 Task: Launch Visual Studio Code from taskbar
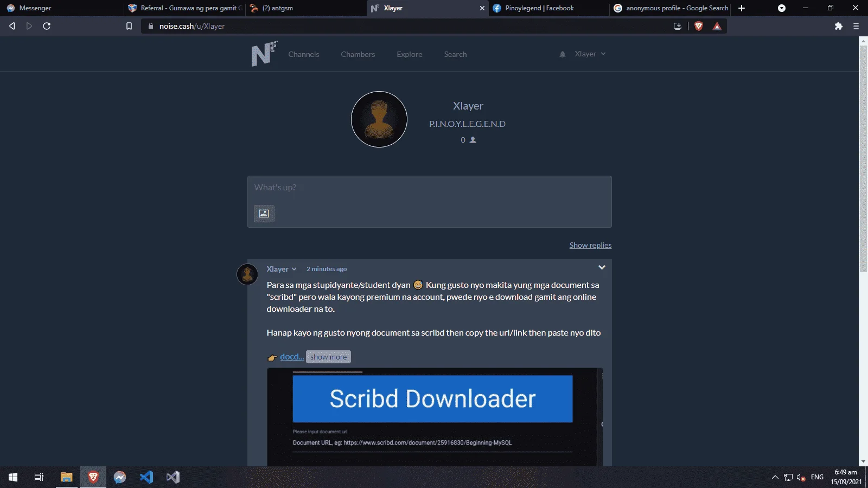146,477
